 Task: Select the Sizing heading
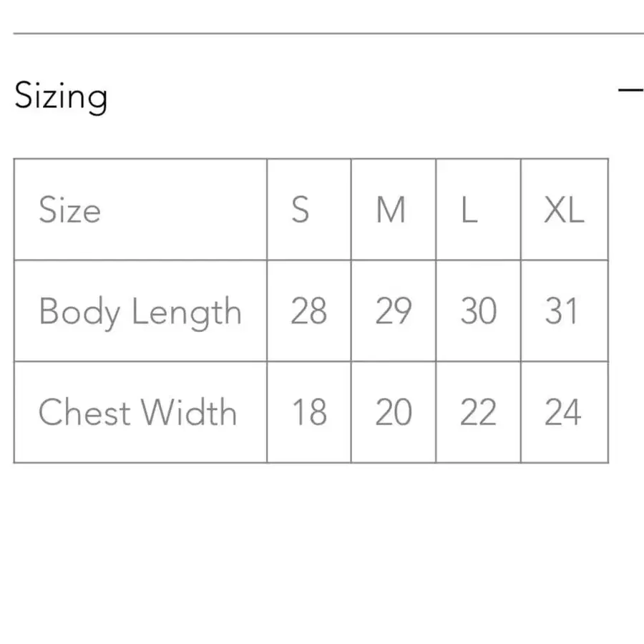point(61,97)
